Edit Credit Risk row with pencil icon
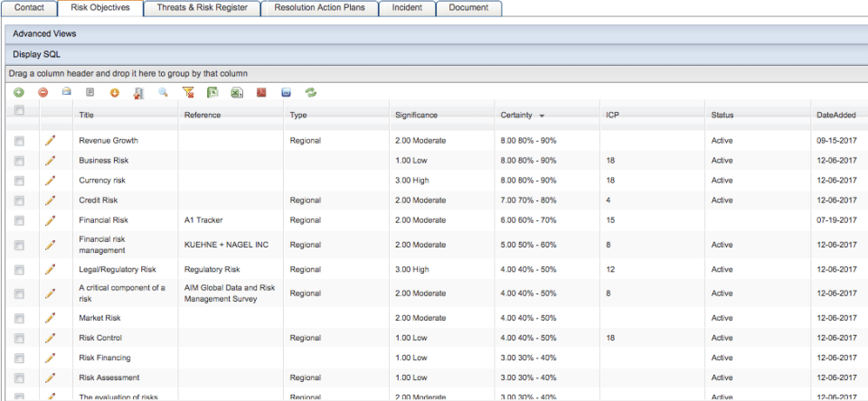The width and height of the screenshot is (868, 401). pos(50,200)
